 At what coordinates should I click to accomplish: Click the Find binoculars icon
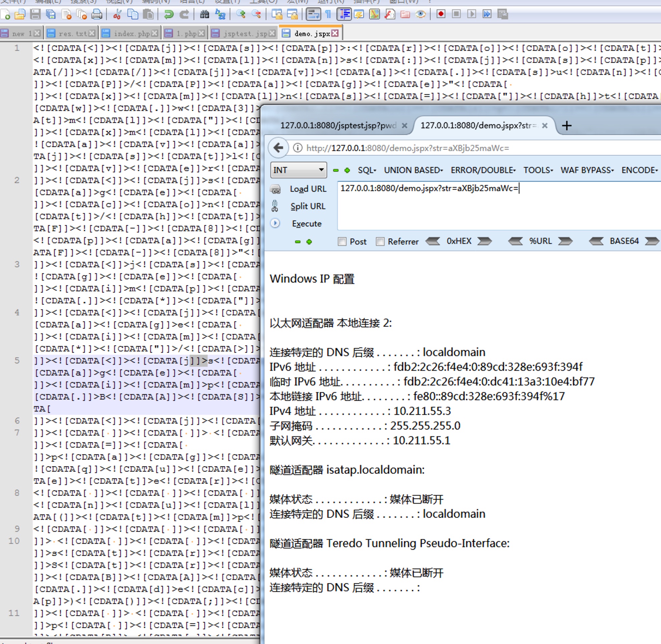tap(205, 14)
